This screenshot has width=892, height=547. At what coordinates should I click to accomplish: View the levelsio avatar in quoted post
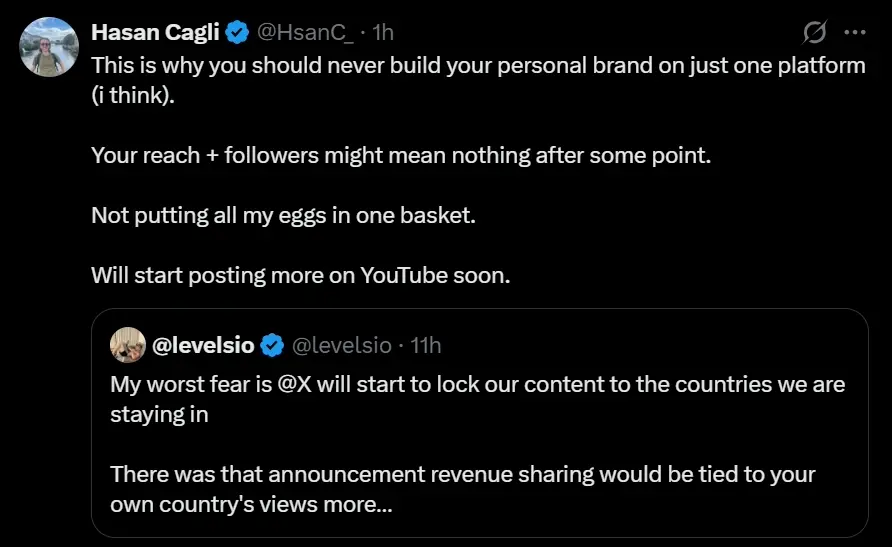click(x=127, y=345)
